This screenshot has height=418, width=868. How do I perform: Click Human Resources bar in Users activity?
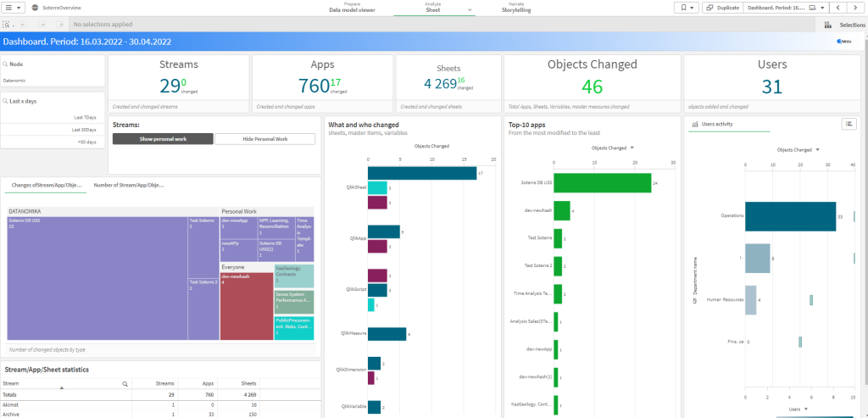pos(751,300)
